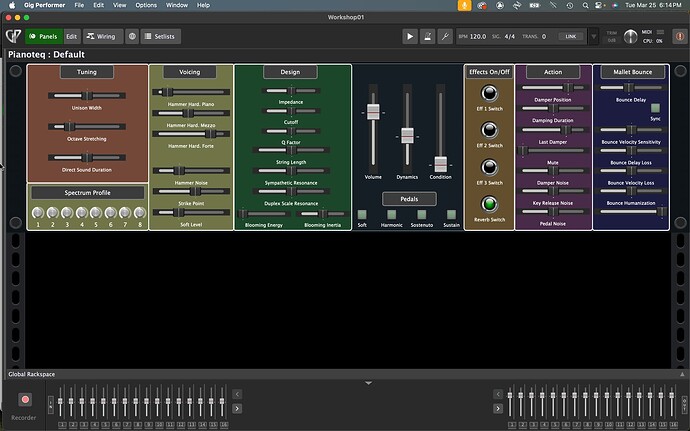
Task: Open the tuner fork icon
Action: (445, 37)
